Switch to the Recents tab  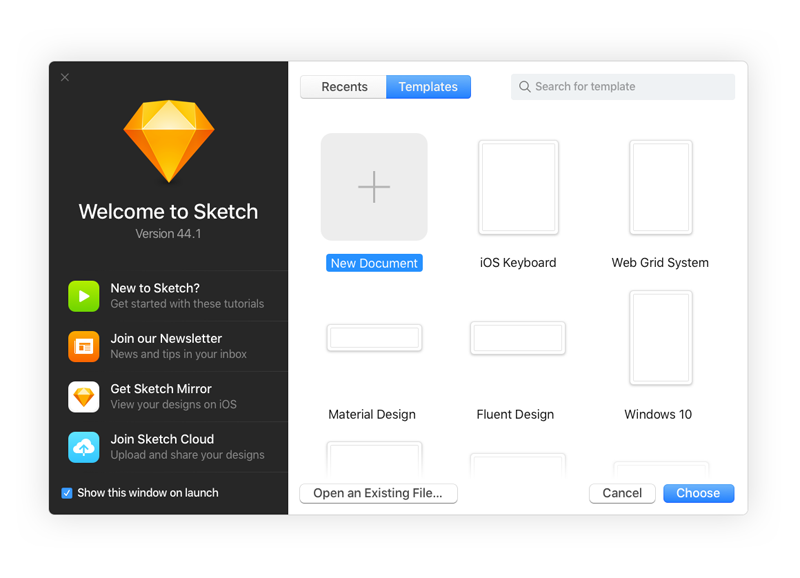[x=343, y=87]
